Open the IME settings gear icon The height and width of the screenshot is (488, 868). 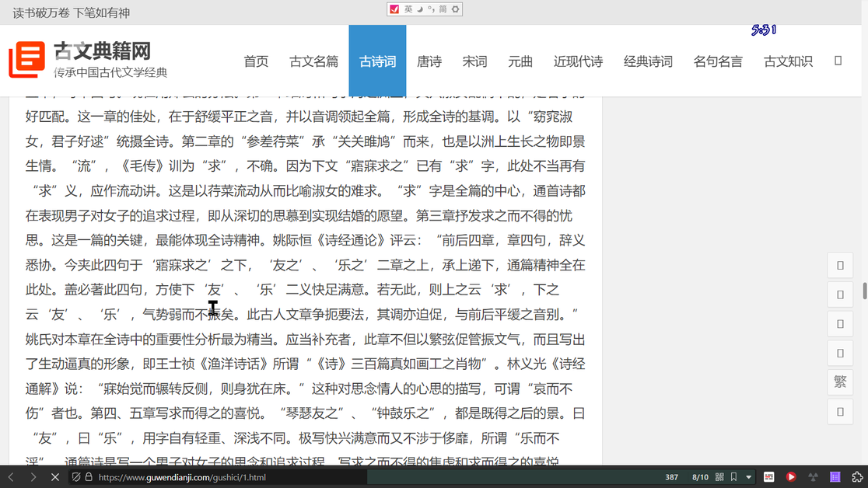(456, 9)
